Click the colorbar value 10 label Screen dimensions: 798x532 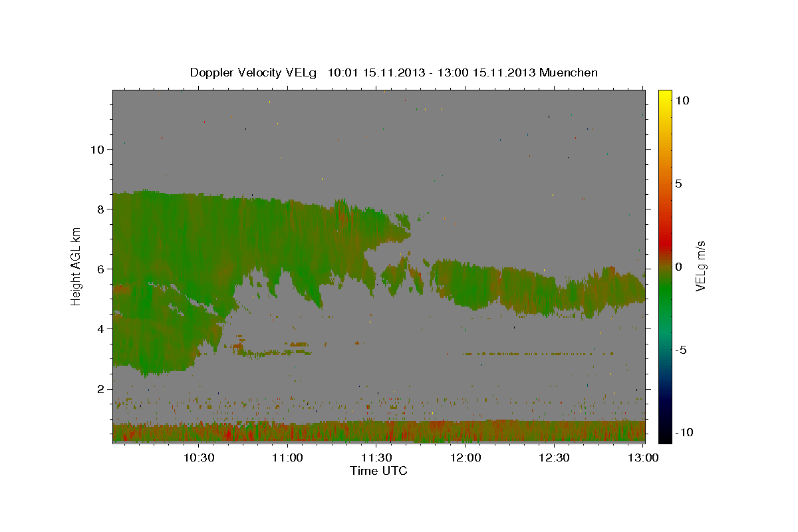coord(682,100)
